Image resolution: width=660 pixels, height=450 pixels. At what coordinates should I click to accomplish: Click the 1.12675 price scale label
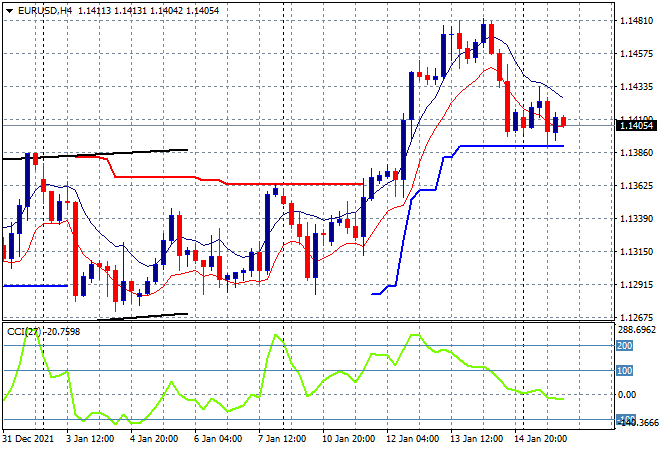[x=636, y=317]
